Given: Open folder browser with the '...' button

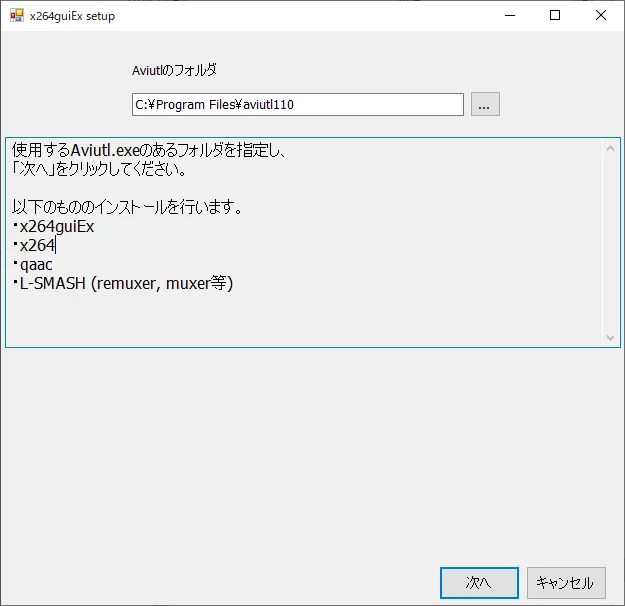Looking at the screenshot, I should (485, 104).
